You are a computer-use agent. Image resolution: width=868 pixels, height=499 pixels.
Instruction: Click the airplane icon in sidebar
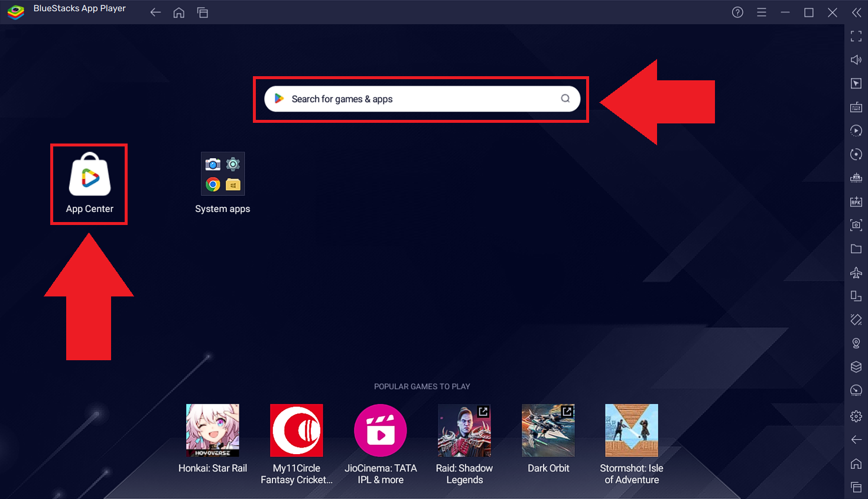click(856, 272)
